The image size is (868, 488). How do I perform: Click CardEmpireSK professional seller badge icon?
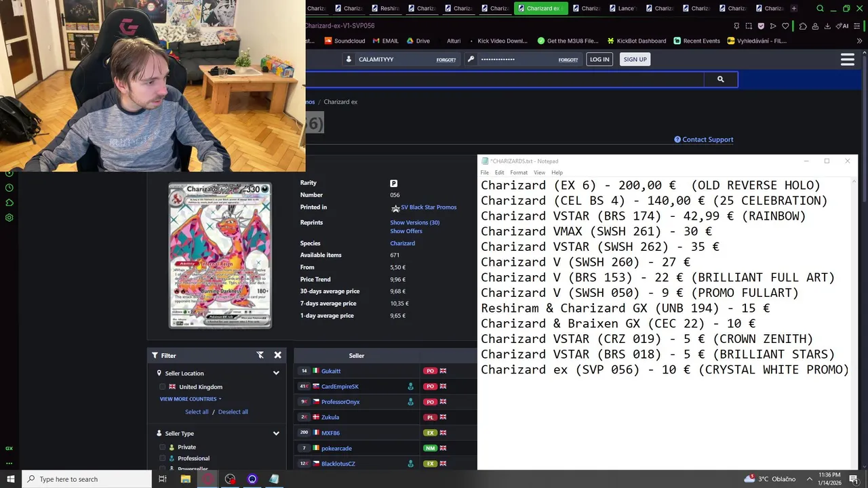point(410,386)
